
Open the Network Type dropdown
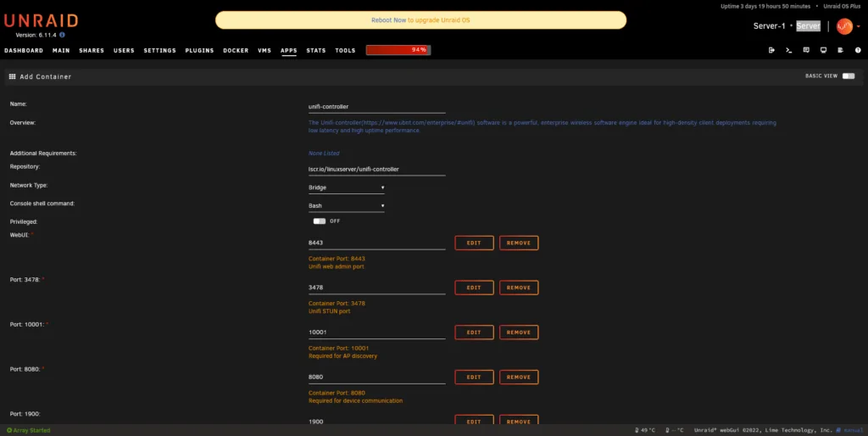[x=346, y=187]
